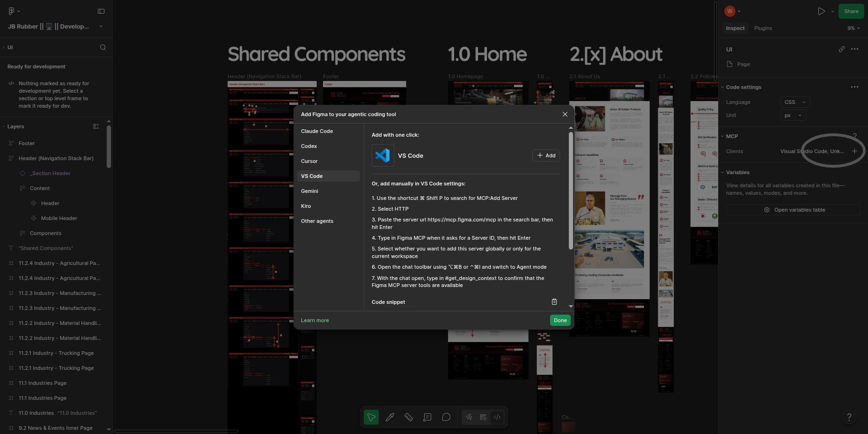Viewport: 868px width, 434px height.
Task: Expand the UI pages list
Action: pos(4,47)
